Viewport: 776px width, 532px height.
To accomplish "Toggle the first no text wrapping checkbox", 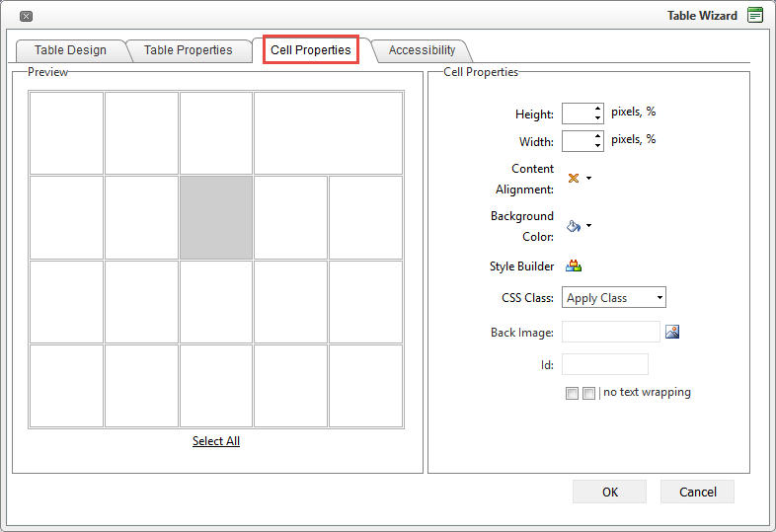I will [x=572, y=393].
